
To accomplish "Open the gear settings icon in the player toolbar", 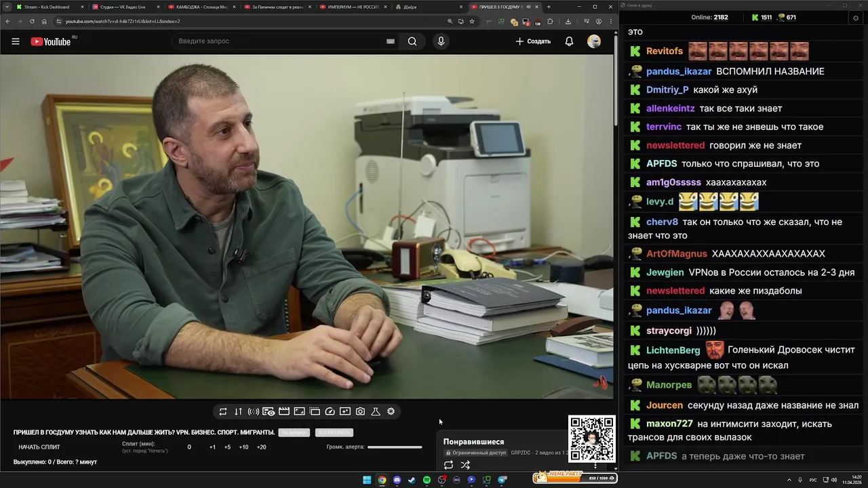I will [x=391, y=411].
